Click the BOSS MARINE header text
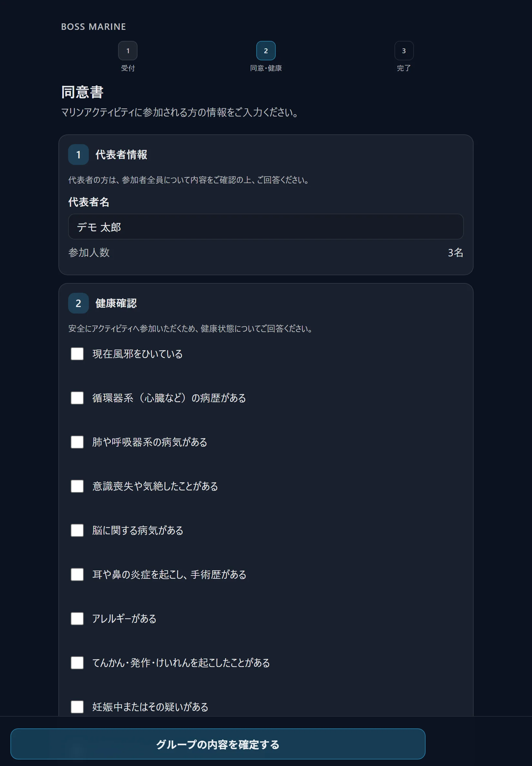This screenshot has width=532, height=766. [93, 27]
